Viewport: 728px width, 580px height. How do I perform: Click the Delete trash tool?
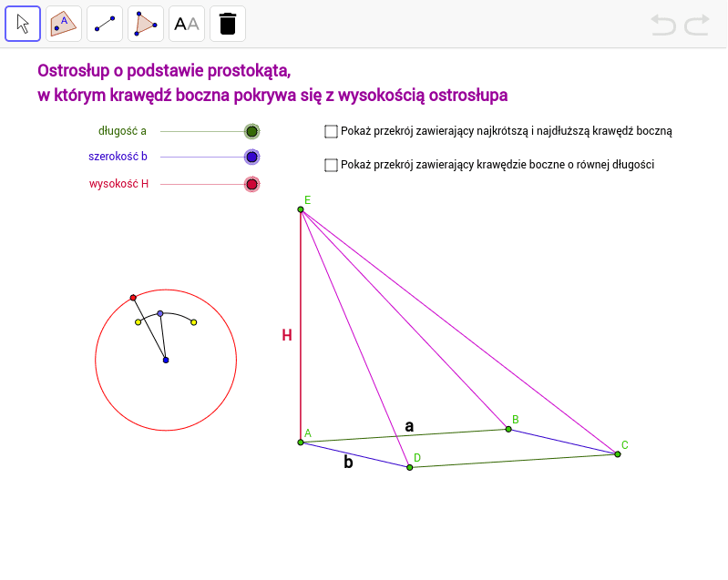click(x=228, y=24)
